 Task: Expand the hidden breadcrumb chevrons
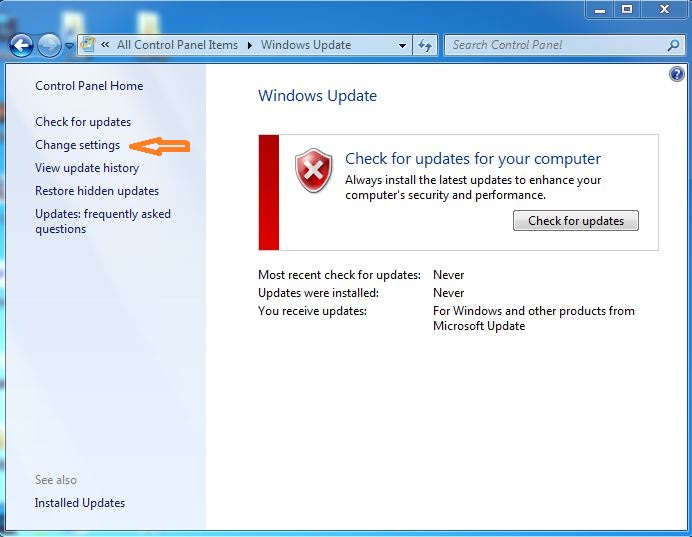tap(105, 44)
